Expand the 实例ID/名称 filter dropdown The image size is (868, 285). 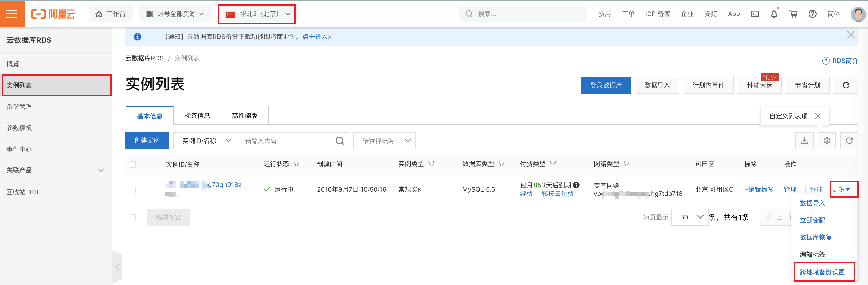[204, 141]
